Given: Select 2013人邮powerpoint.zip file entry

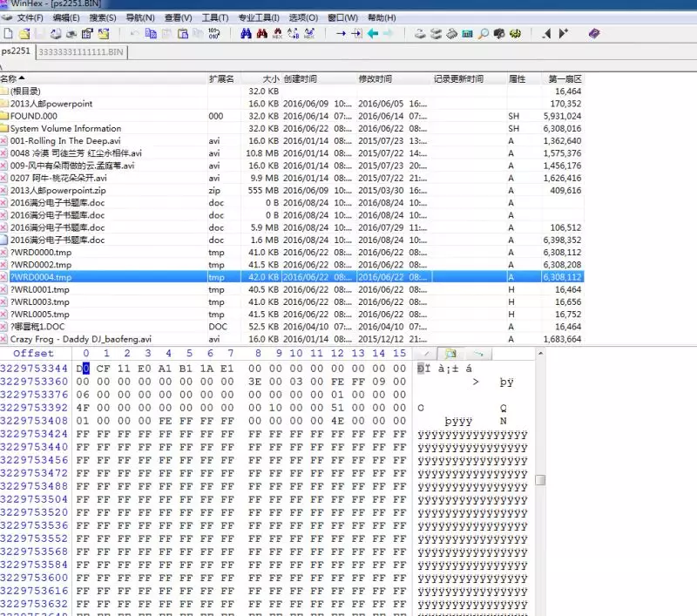Looking at the screenshot, I should click(58, 190).
